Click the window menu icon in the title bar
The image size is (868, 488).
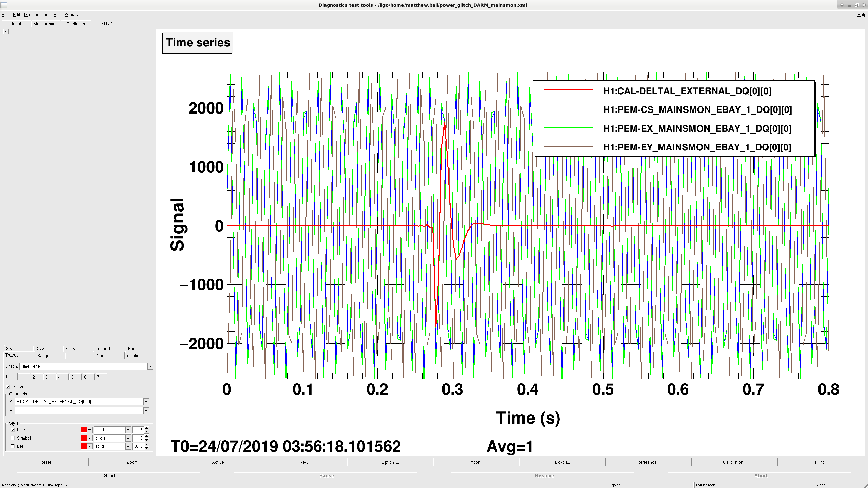pos(4,5)
